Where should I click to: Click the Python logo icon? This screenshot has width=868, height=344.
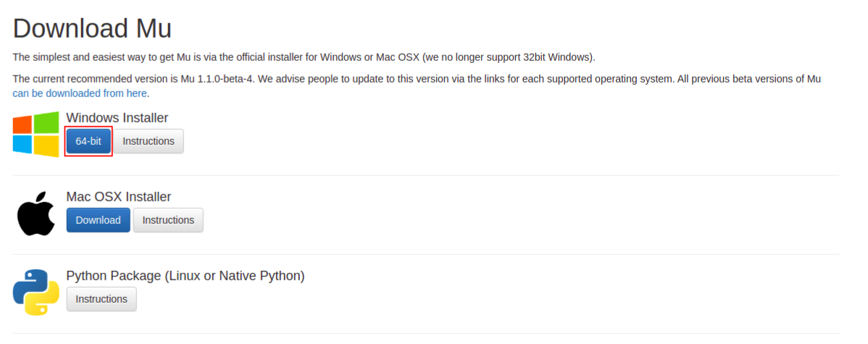[36, 293]
